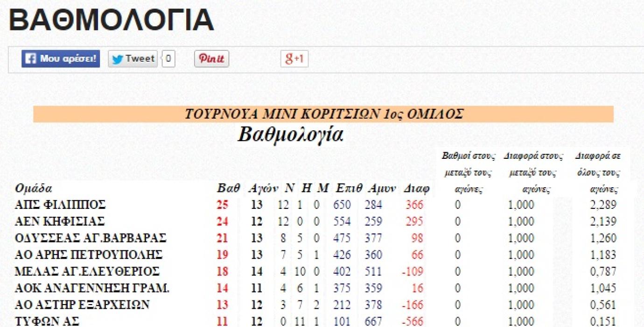Click the Αγών column header
This screenshot has height=327, width=644.
[x=263, y=188]
